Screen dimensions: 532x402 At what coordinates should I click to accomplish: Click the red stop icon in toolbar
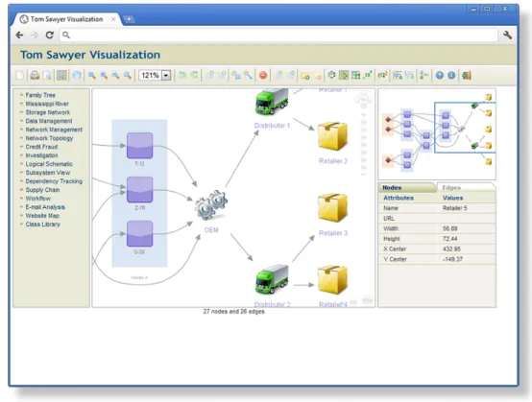[263, 75]
